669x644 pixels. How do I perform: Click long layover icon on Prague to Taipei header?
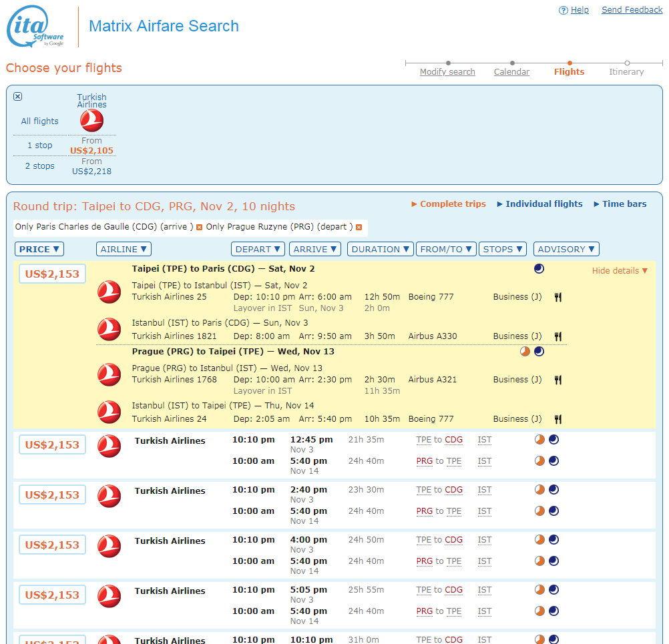[x=525, y=352]
